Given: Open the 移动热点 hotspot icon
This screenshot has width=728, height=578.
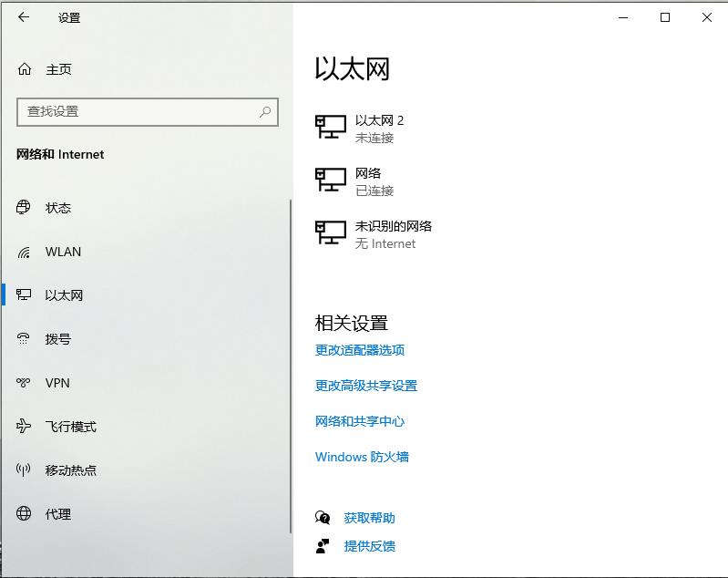Looking at the screenshot, I should pos(23,470).
